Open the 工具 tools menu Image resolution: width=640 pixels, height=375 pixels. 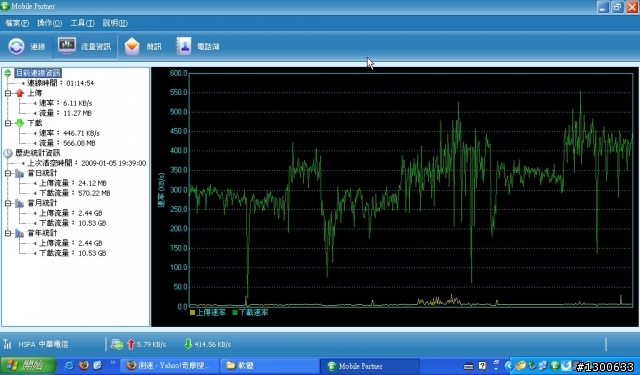82,23
